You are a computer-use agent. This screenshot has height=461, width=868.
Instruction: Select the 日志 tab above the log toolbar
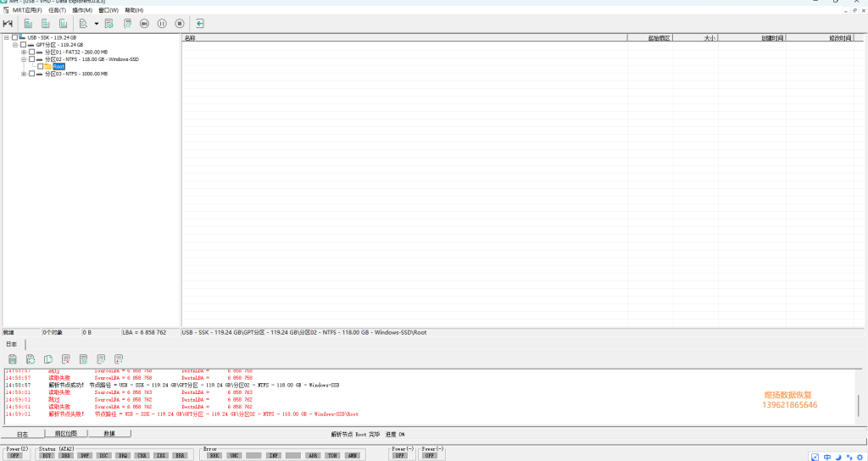[x=12, y=344]
